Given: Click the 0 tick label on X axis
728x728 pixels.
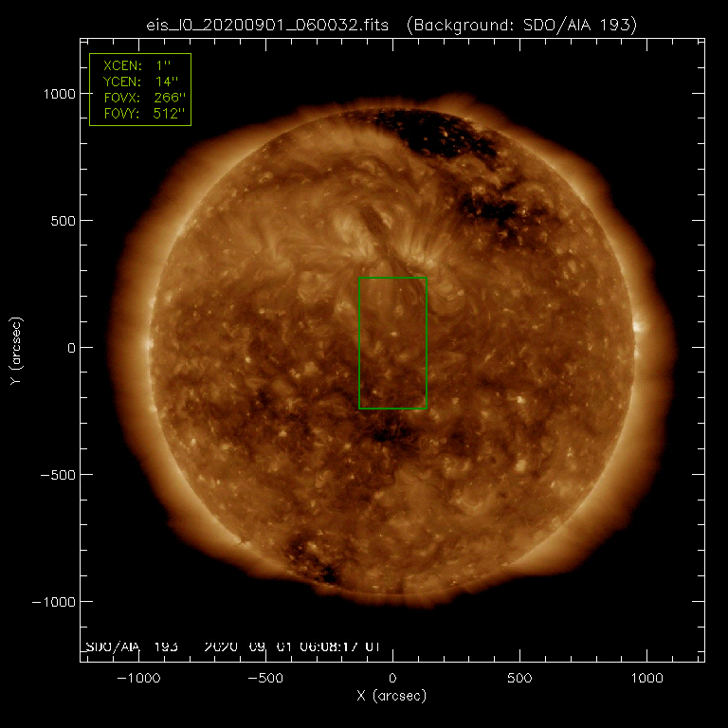Looking at the screenshot, I should pos(392,679).
